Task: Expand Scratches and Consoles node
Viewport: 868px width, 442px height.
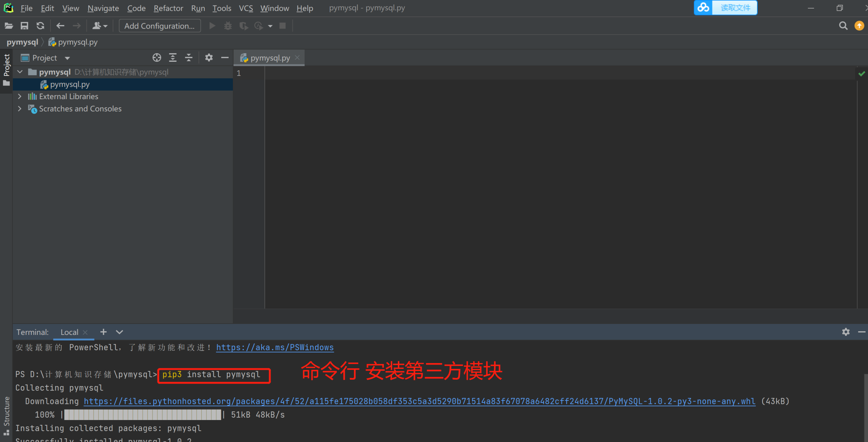Action: click(20, 109)
